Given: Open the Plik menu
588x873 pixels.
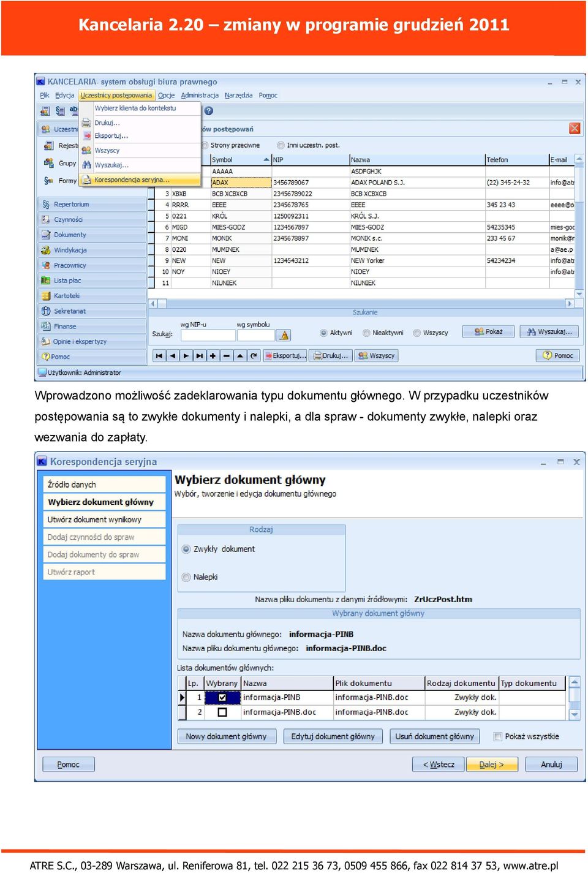Looking at the screenshot, I should coord(45,96).
